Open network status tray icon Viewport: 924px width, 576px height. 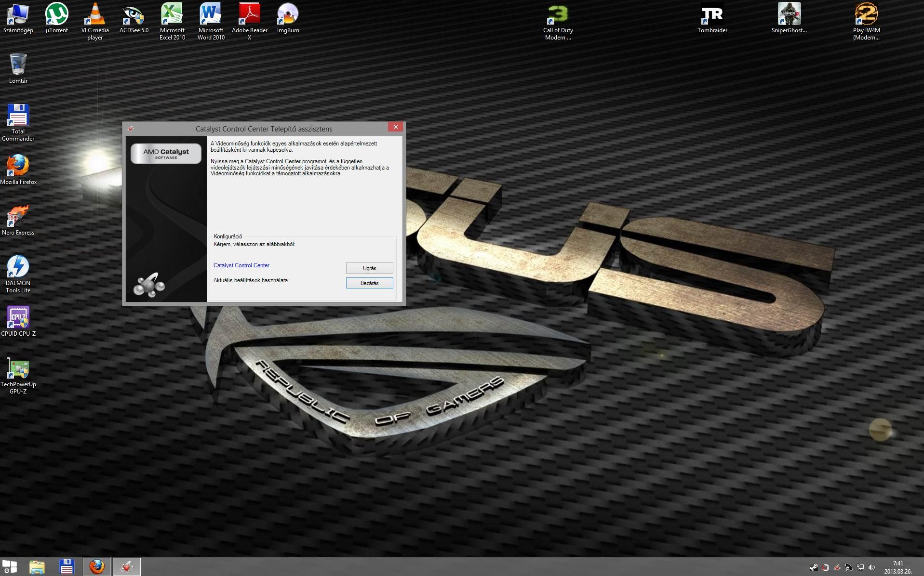pyautogui.click(x=860, y=567)
